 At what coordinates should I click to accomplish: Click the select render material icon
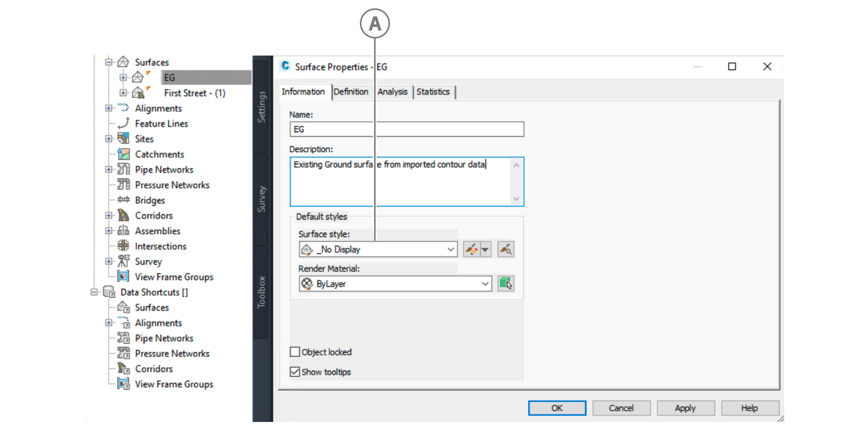coord(506,284)
